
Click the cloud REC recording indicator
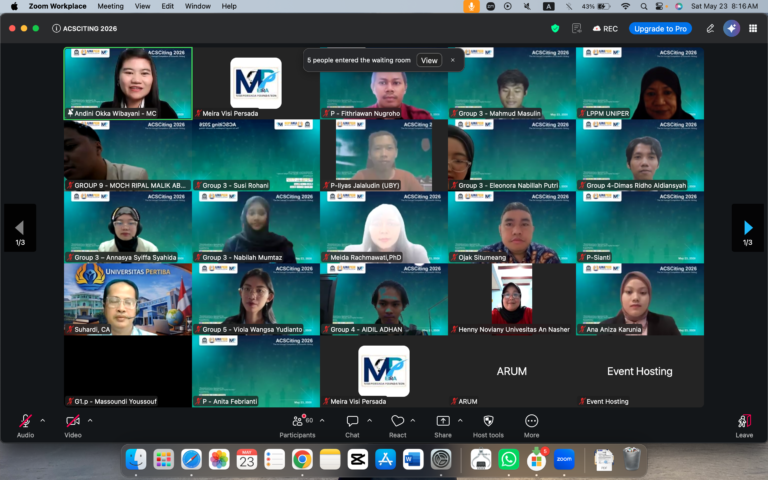[605, 28]
